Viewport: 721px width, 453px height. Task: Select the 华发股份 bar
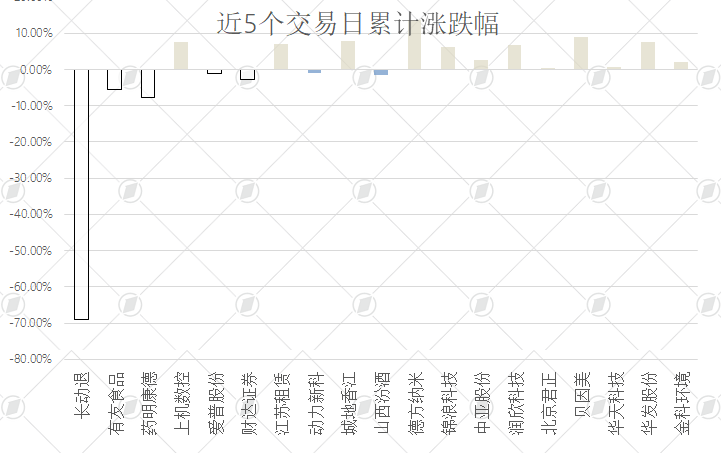pyautogui.click(x=648, y=56)
